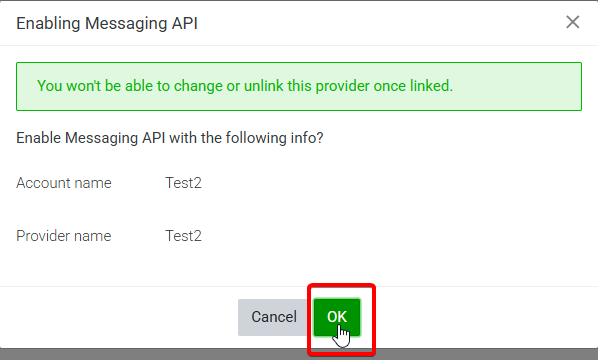Click the green provider warning banner
This screenshot has height=360, width=598.
coord(299,87)
